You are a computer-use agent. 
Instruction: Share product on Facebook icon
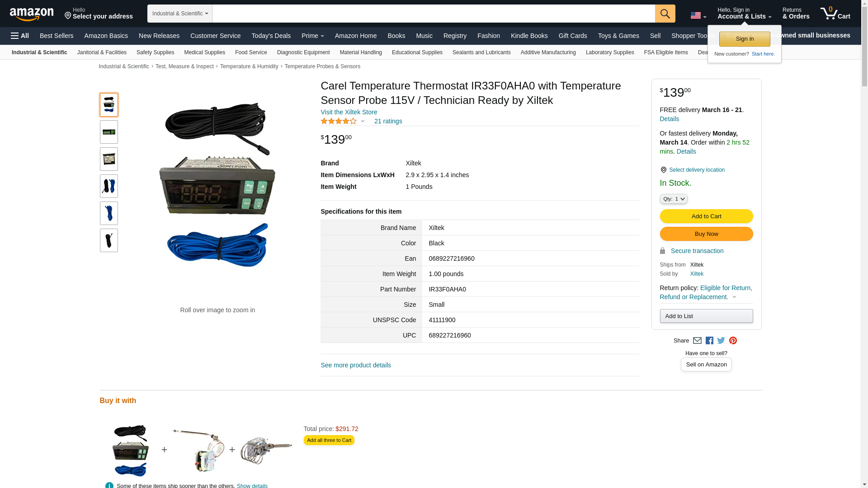(709, 341)
